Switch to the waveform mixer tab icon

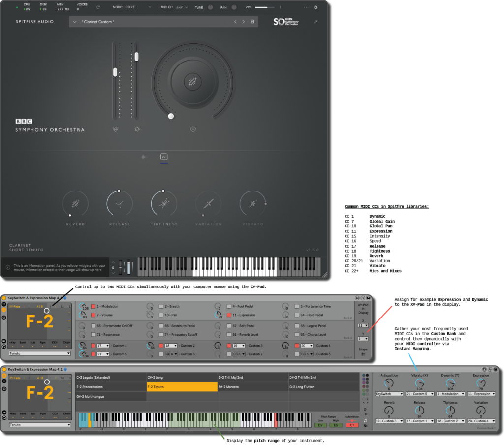[144, 157]
